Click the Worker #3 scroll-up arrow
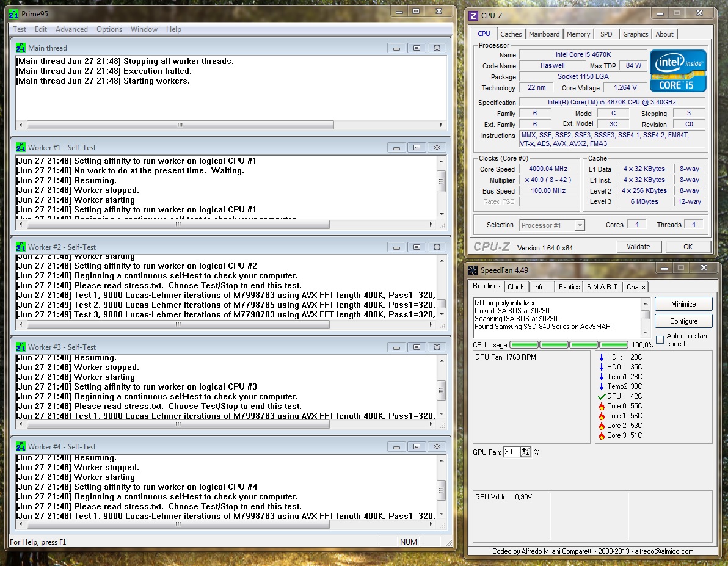 442,361
